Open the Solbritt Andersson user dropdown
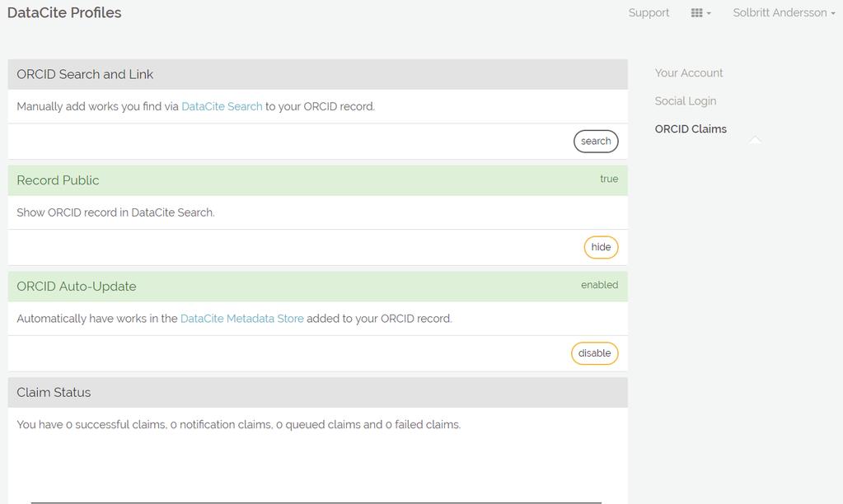Image resolution: width=843 pixels, height=504 pixels. tap(784, 13)
